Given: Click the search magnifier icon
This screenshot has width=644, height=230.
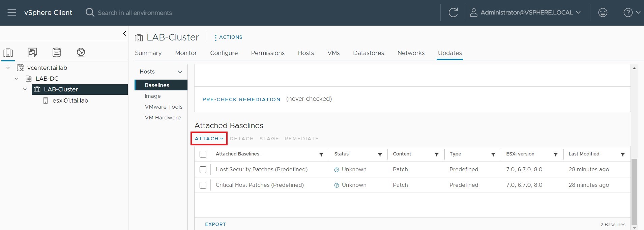Looking at the screenshot, I should pyautogui.click(x=90, y=12).
